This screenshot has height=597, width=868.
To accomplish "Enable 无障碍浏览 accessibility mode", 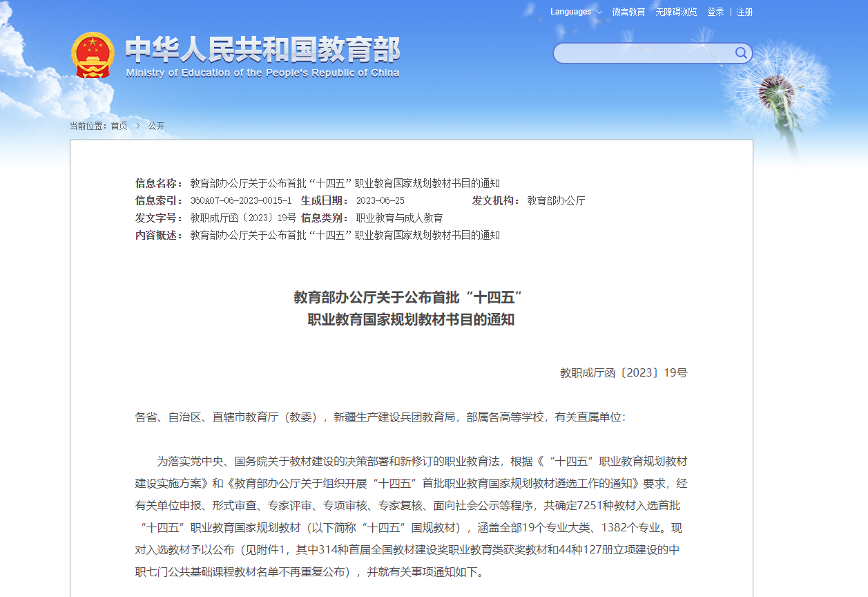I will (676, 12).
